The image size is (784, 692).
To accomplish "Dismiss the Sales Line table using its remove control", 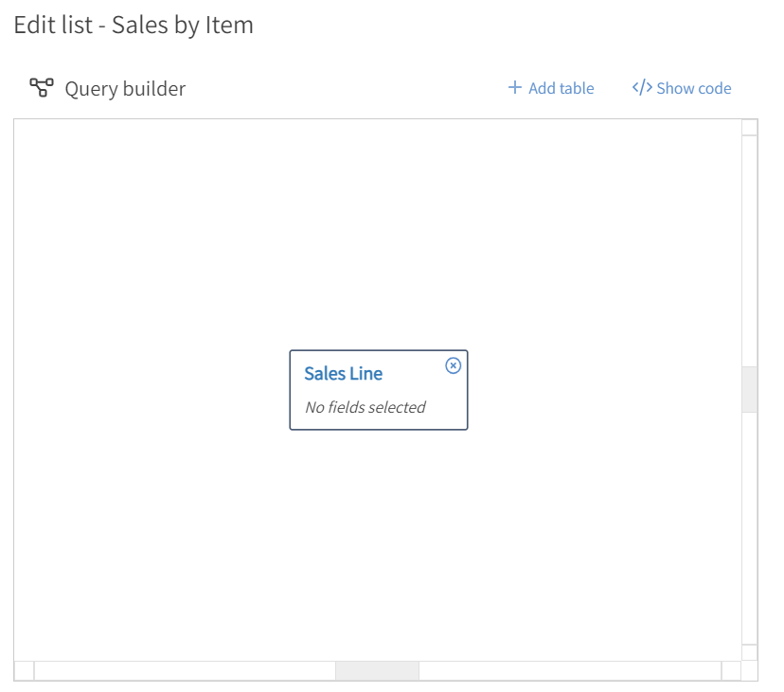I will [x=453, y=366].
